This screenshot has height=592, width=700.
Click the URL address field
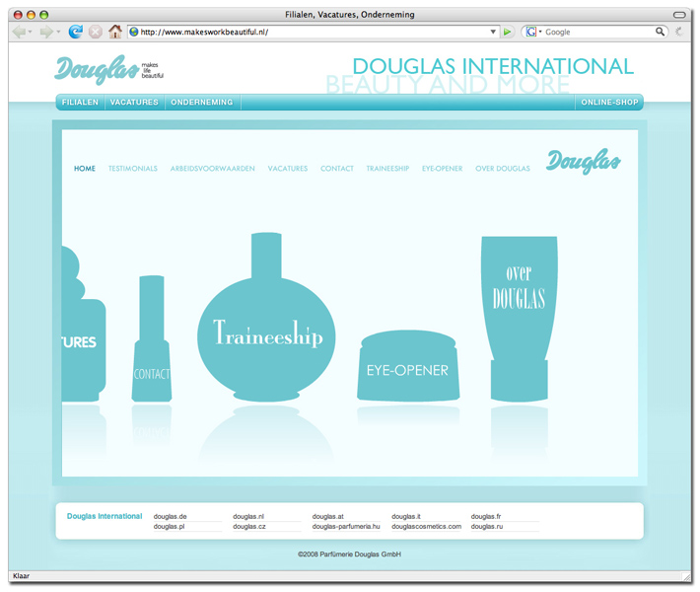(x=314, y=32)
